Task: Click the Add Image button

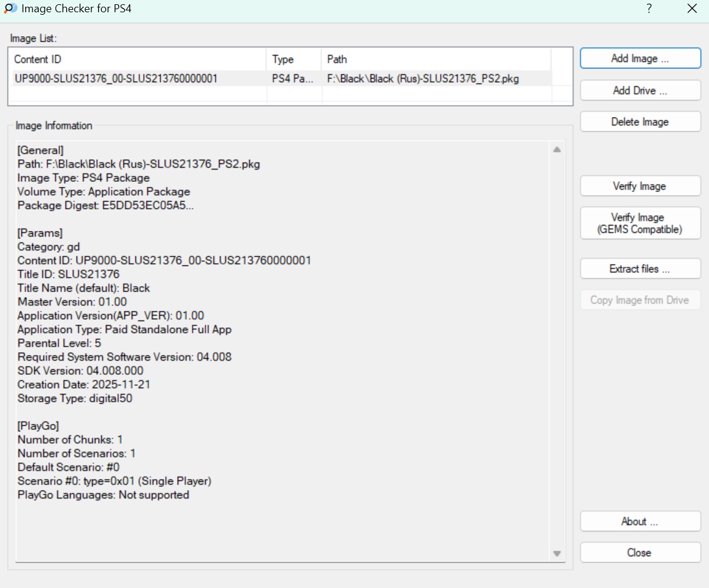Action: (x=640, y=59)
